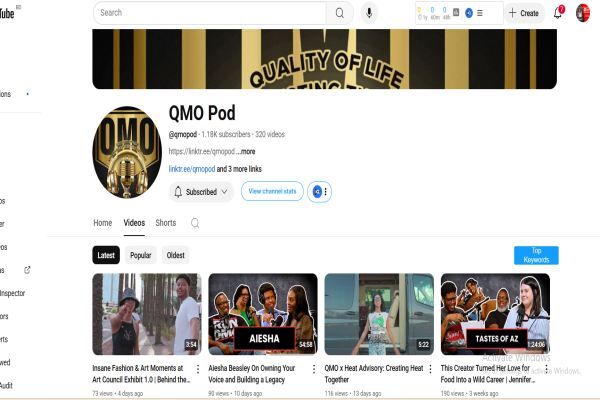The width and height of the screenshot is (600, 400).
Task: Click the Create button
Action: 524,13
